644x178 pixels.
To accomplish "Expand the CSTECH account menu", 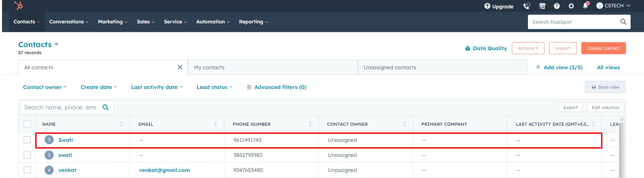I will 629,6.
